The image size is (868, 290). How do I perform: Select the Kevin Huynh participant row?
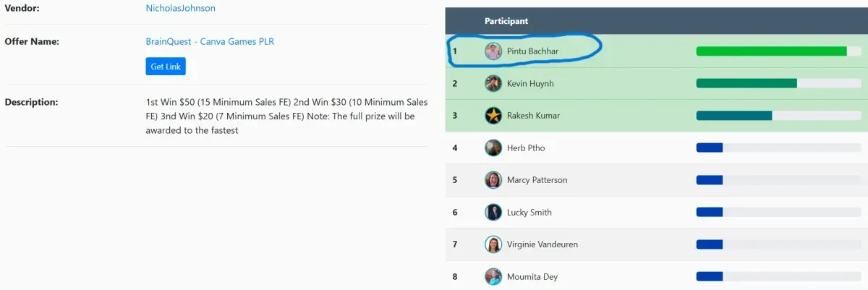pyautogui.click(x=657, y=84)
